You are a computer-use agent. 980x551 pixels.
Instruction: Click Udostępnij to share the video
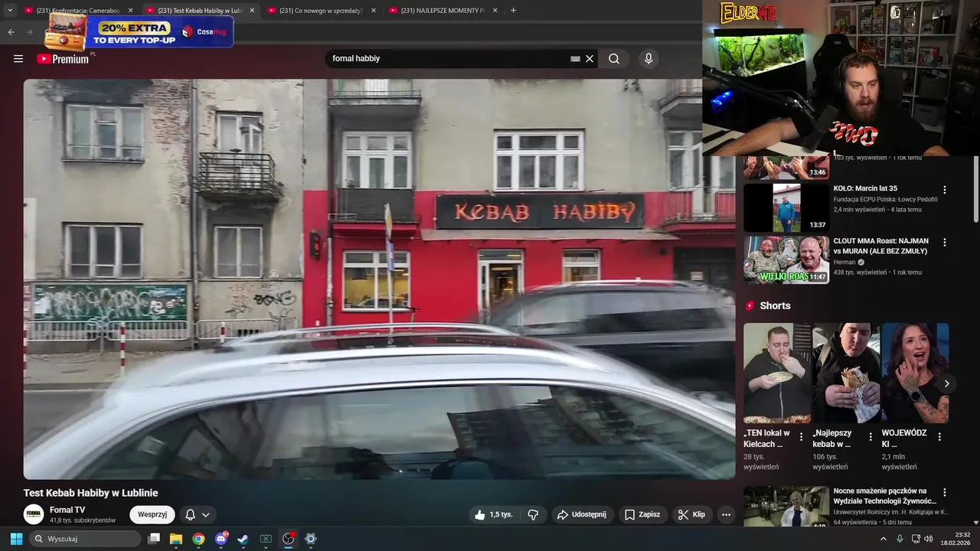581,515
